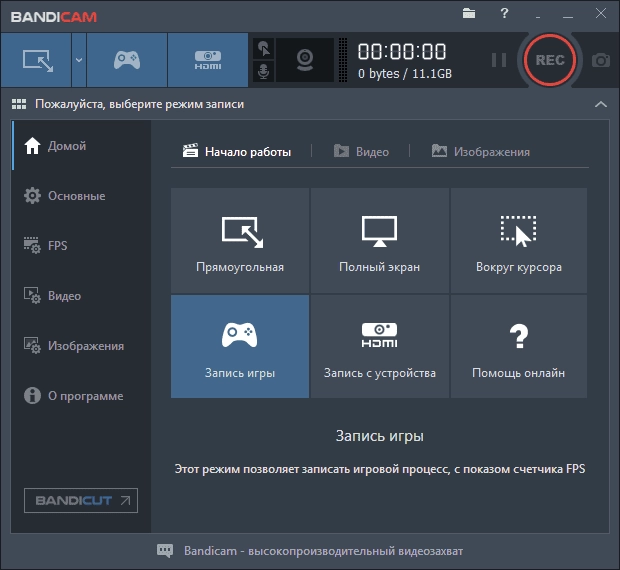Switch to the Видео tab at top
This screenshot has height=570, width=620.
point(361,152)
